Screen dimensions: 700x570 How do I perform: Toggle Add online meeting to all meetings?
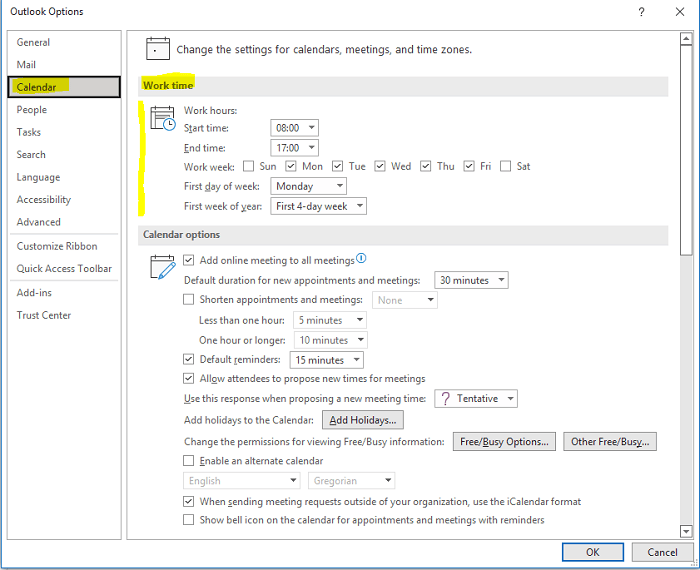189,260
